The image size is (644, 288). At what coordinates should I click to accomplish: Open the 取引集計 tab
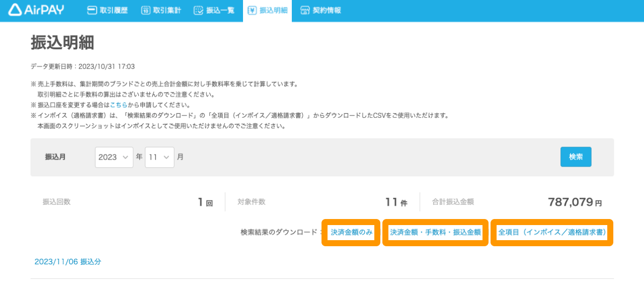tap(161, 10)
